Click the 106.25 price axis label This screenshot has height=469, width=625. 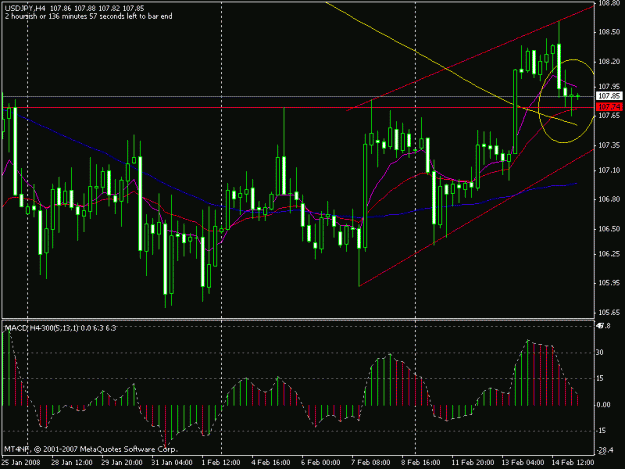click(x=609, y=254)
